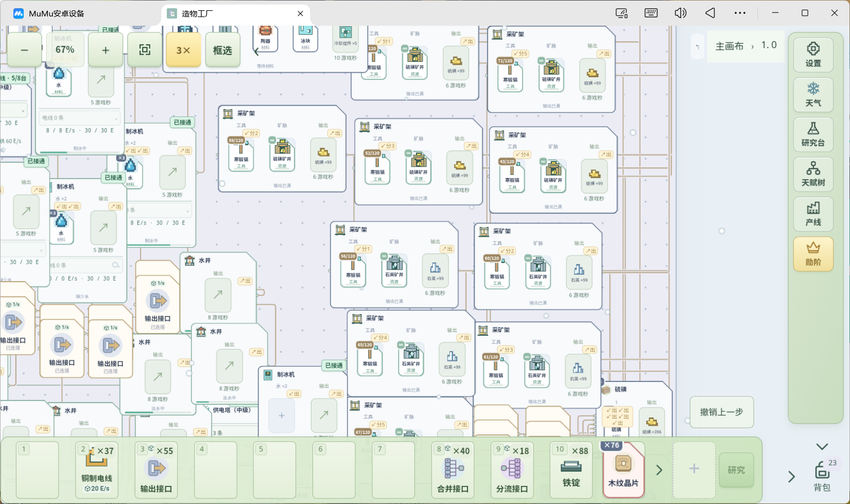Select the 木纹晶片 hotbar item

(x=623, y=470)
